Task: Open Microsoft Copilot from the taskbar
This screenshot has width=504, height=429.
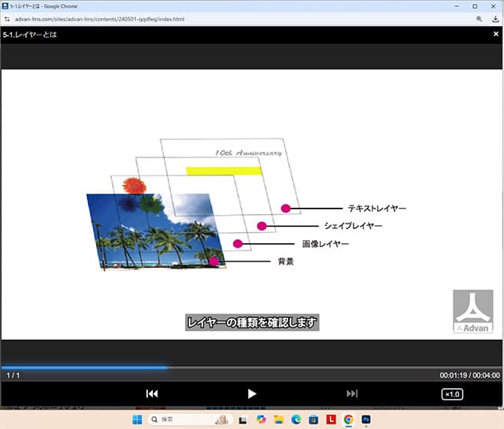Action: 261,420
